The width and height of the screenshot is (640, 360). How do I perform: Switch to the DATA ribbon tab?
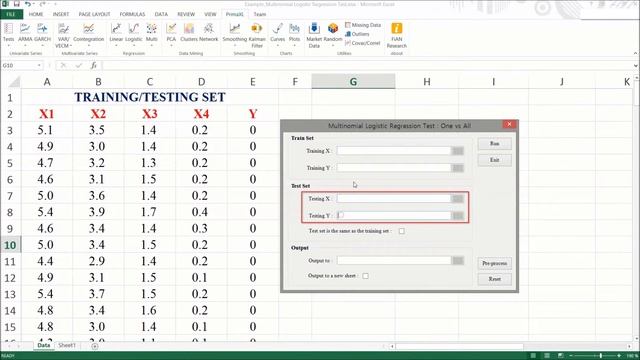click(161, 14)
